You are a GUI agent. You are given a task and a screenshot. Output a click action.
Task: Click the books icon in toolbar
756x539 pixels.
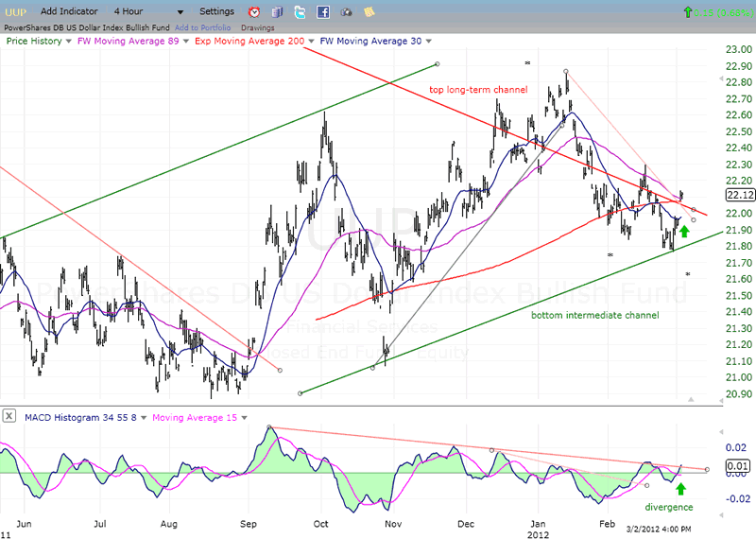click(x=277, y=12)
